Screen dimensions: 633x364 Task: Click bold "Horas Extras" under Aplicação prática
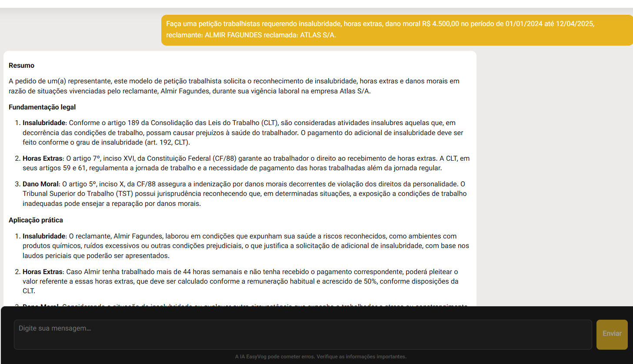click(43, 272)
